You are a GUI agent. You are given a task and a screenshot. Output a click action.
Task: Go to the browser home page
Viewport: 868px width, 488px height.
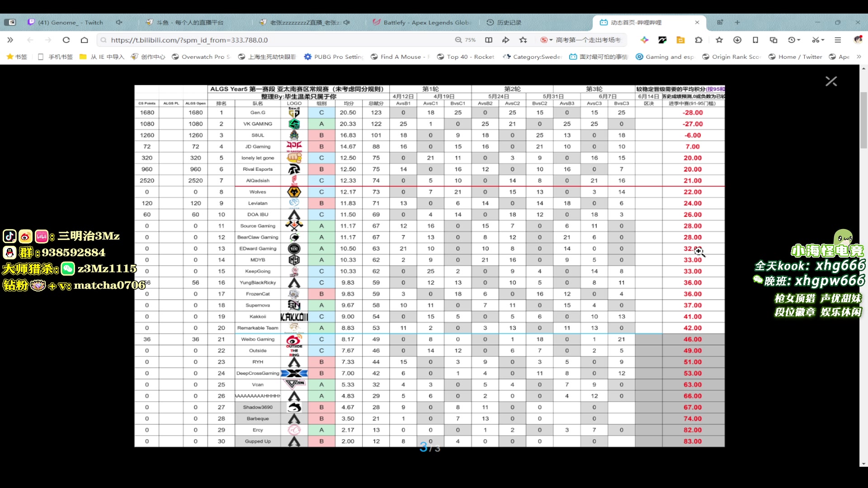[x=84, y=40]
